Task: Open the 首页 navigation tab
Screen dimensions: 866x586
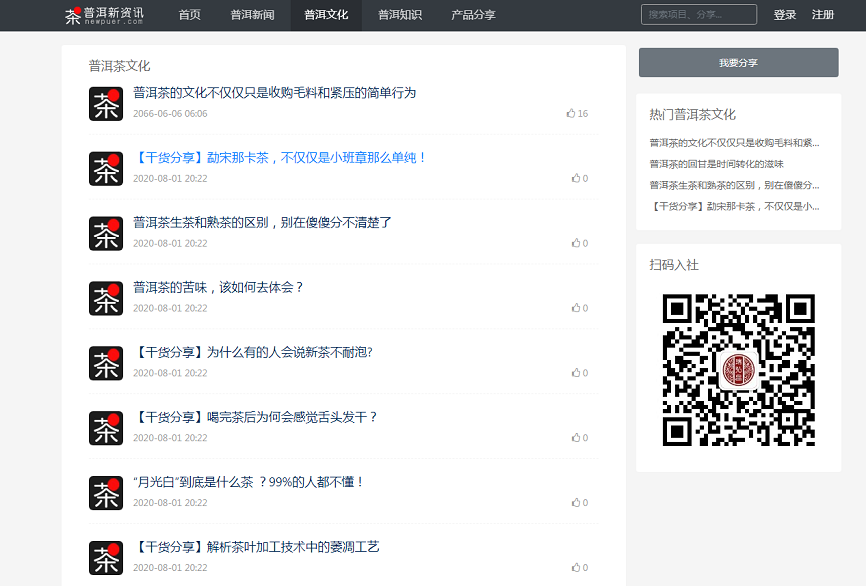Action: coord(189,15)
